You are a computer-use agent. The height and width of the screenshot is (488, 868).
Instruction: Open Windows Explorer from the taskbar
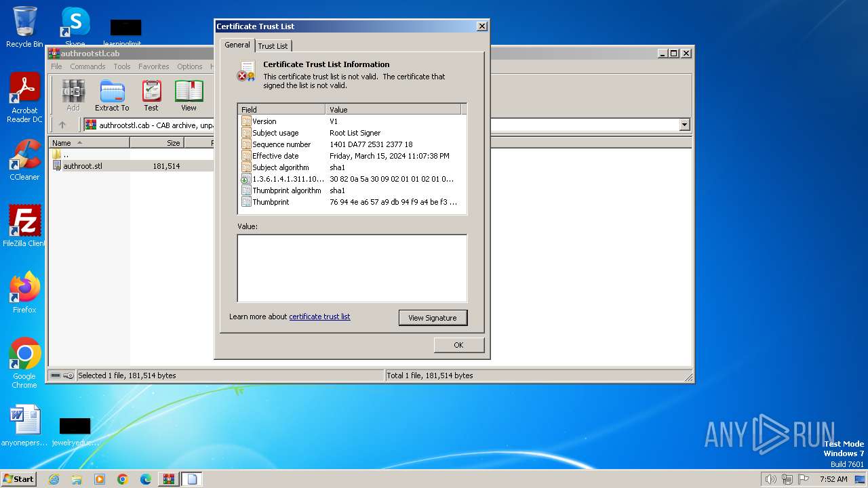tap(77, 479)
